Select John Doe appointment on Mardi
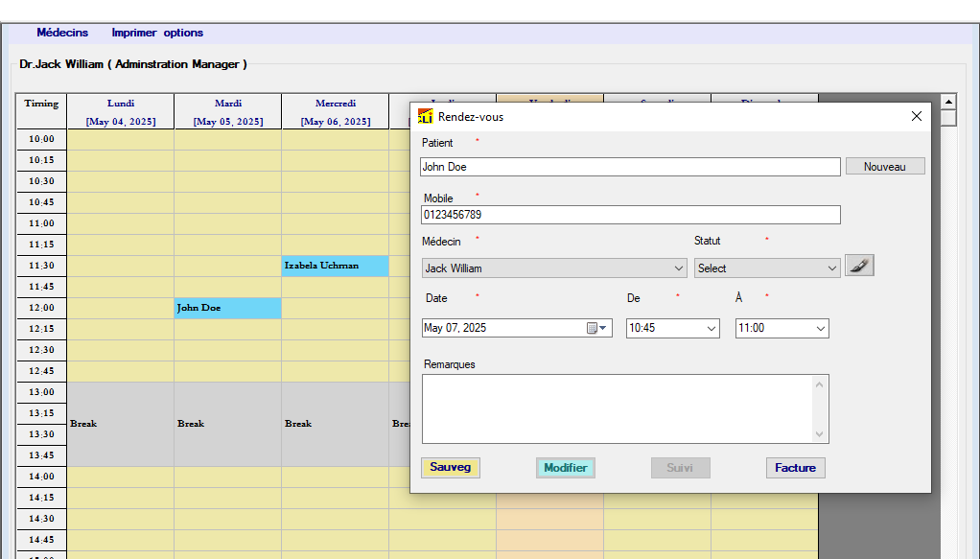980x559 pixels. click(x=227, y=308)
